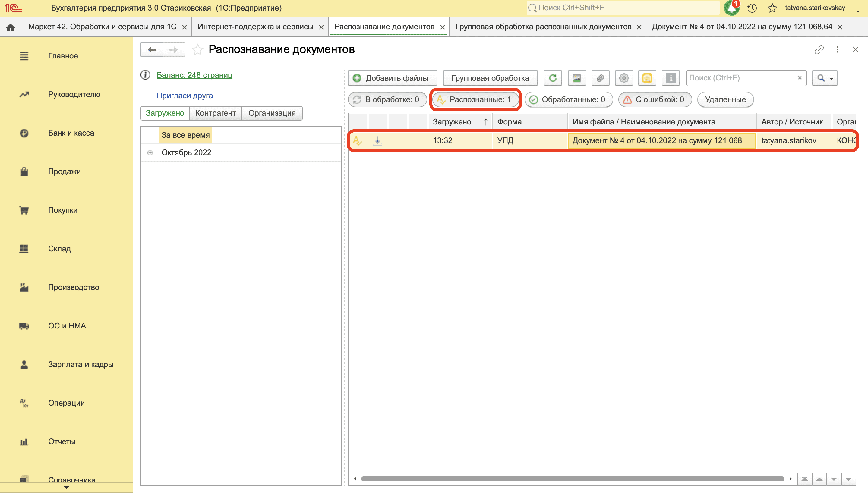Open the Баланс: 248 страниц link

(194, 75)
